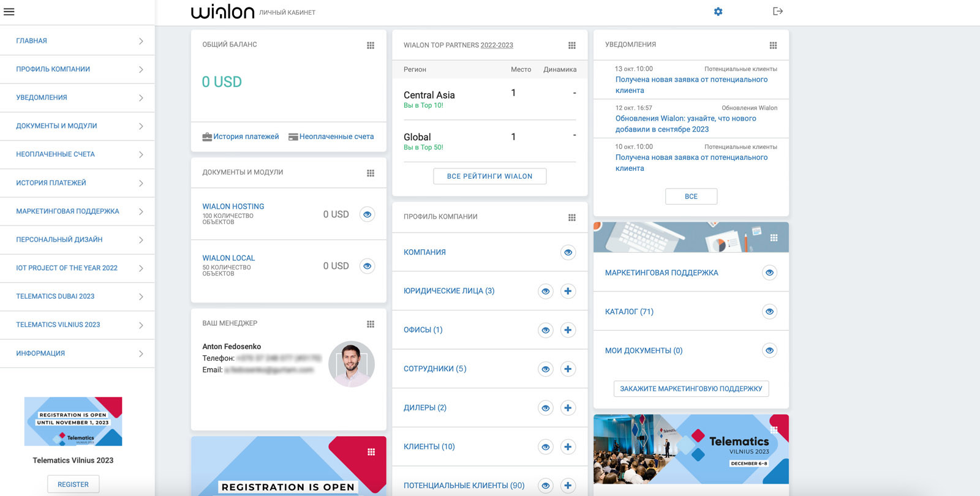Expand Маркетинговая поддержка sidebar arrow
Image resolution: width=980 pixels, height=496 pixels.
pyautogui.click(x=141, y=212)
